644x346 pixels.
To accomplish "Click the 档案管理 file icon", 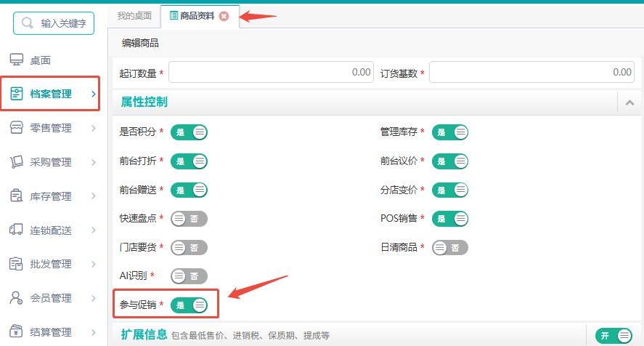I will pos(17,94).
